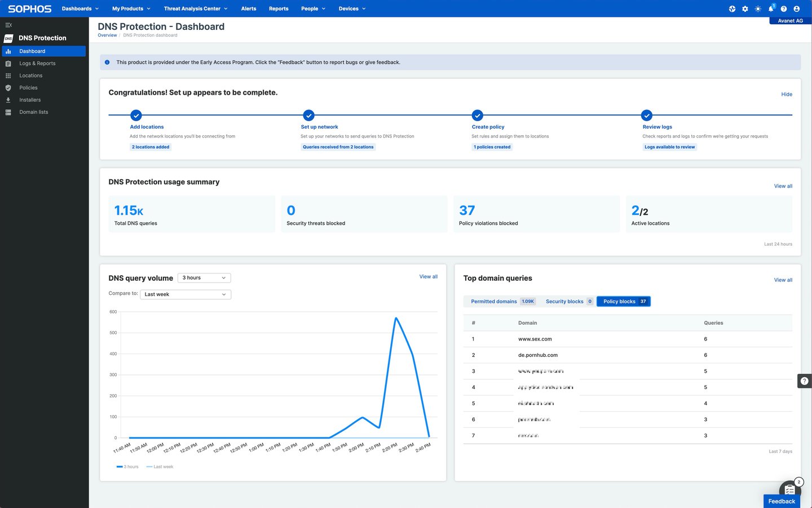
Task: Click the Dashboard bar chart icon
Action: pos(8,51)
